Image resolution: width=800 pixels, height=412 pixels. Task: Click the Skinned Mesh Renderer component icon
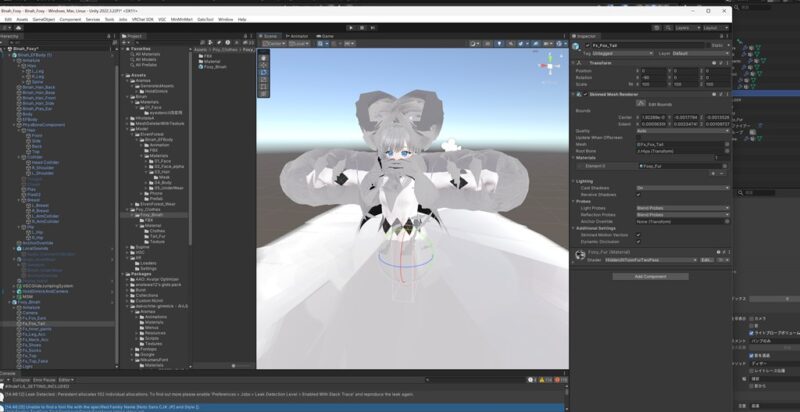click(x=581, y=93)
